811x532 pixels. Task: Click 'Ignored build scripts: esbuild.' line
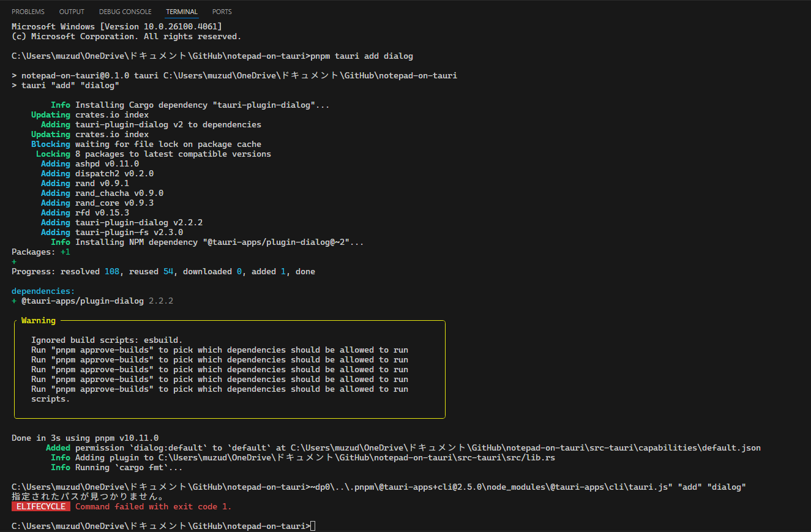point(107,340)
